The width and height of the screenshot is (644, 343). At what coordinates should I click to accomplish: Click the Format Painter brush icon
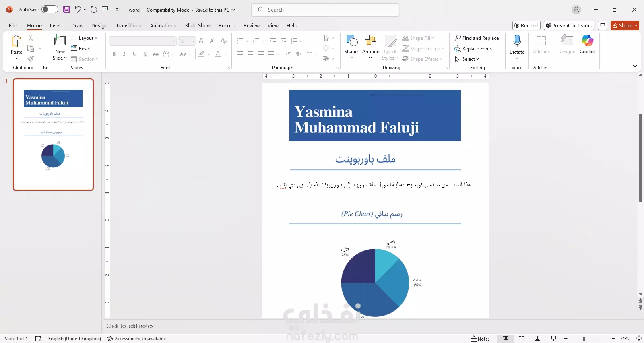31,59
